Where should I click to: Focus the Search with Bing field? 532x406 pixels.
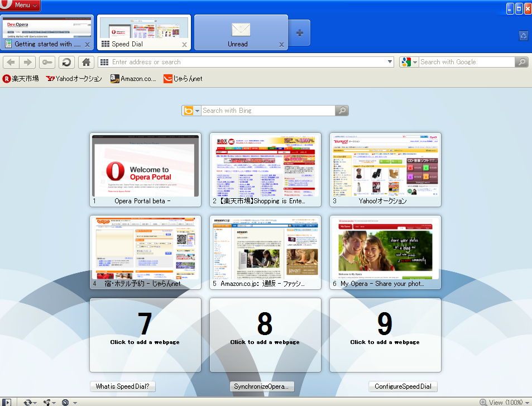tap(268, 111)
